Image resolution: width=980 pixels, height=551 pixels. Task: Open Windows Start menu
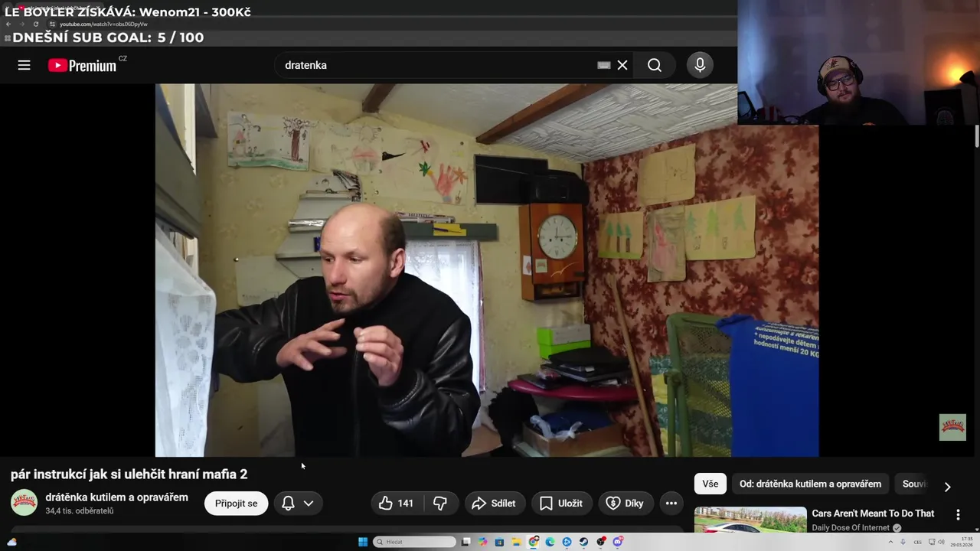tap(363, 542)
